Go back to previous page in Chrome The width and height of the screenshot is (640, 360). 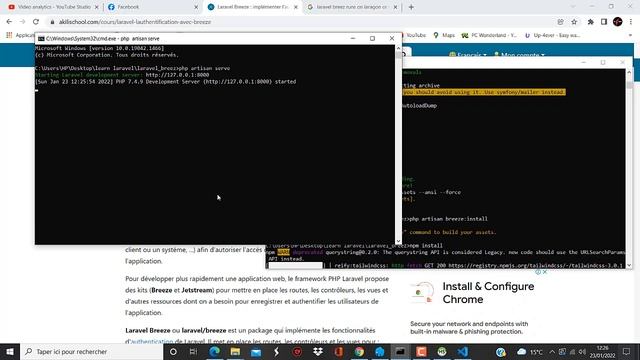(9, 22)
